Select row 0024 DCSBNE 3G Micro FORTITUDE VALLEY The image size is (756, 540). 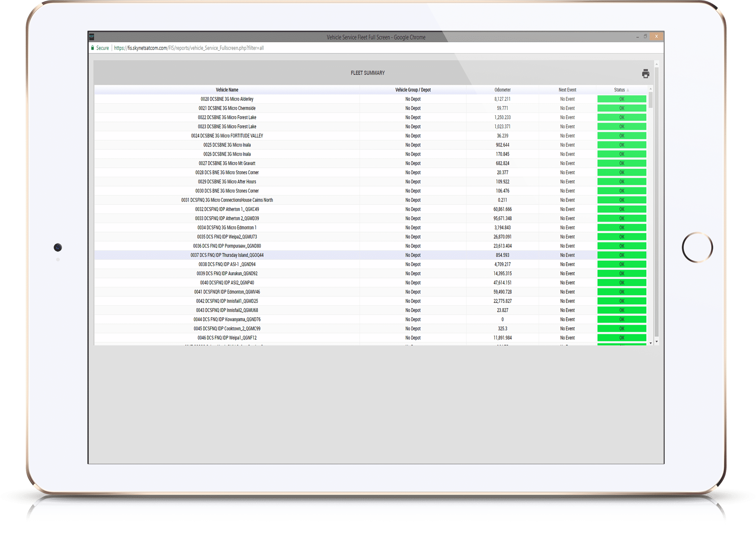(x=370, y=136)
